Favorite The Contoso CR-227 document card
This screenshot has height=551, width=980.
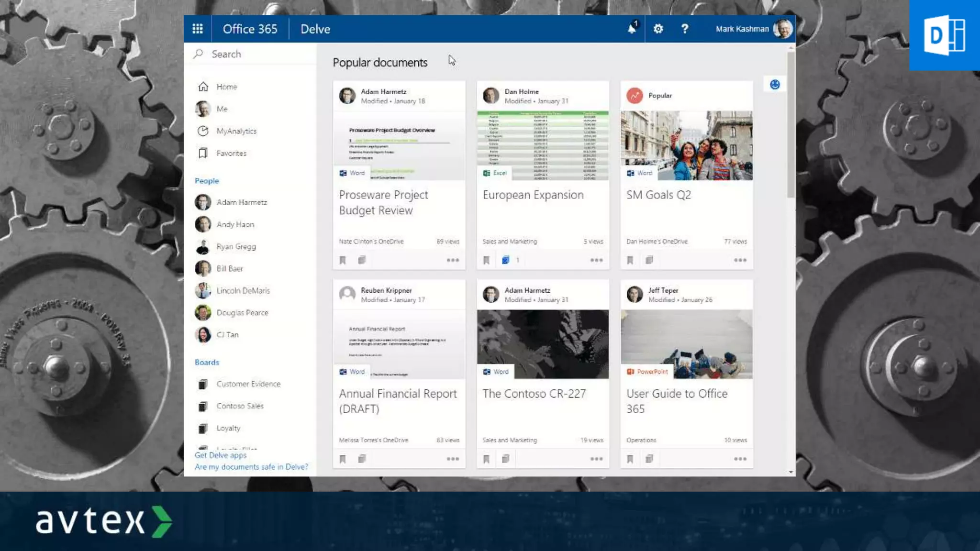(x=486, y=459)
